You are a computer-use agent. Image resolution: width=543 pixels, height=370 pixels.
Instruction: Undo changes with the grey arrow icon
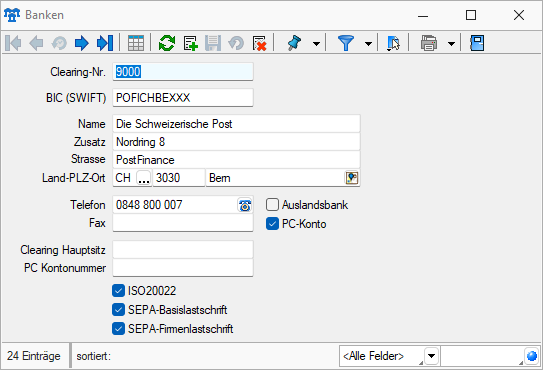236,43
